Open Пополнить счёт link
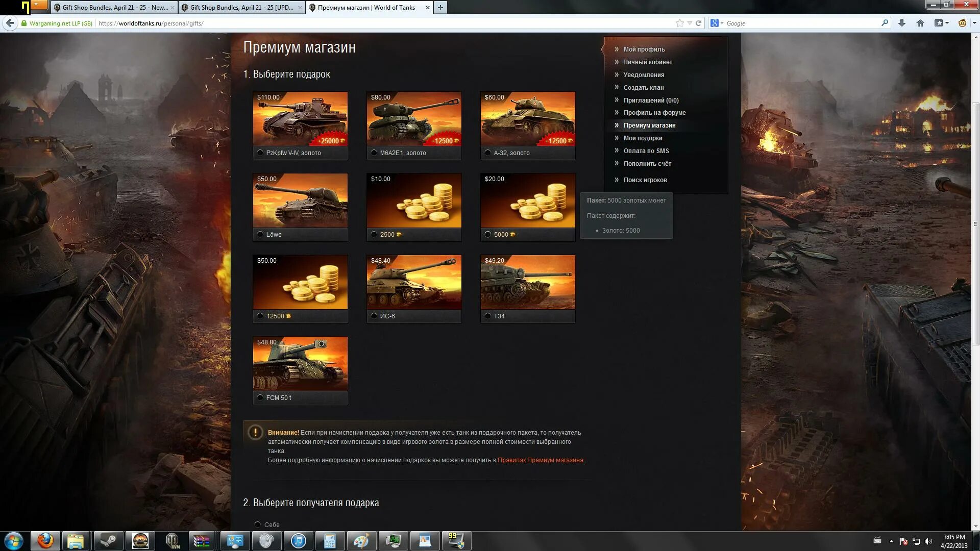 [x=647, y=164]
